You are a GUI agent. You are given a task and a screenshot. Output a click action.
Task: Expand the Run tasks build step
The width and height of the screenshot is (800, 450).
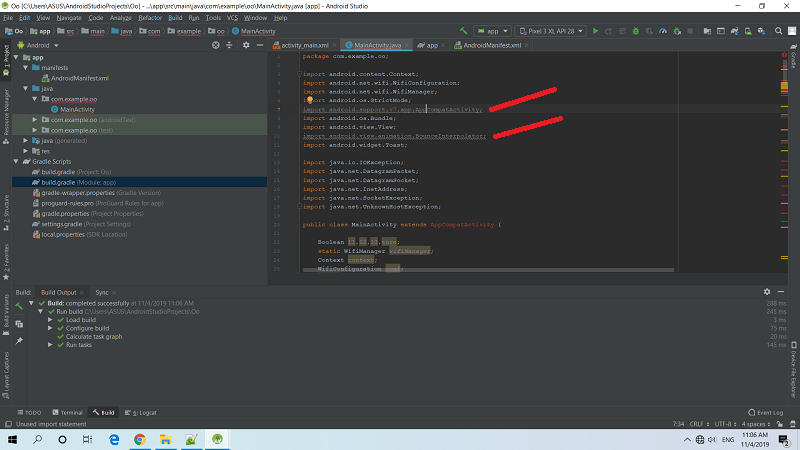(x=50, y=345)
